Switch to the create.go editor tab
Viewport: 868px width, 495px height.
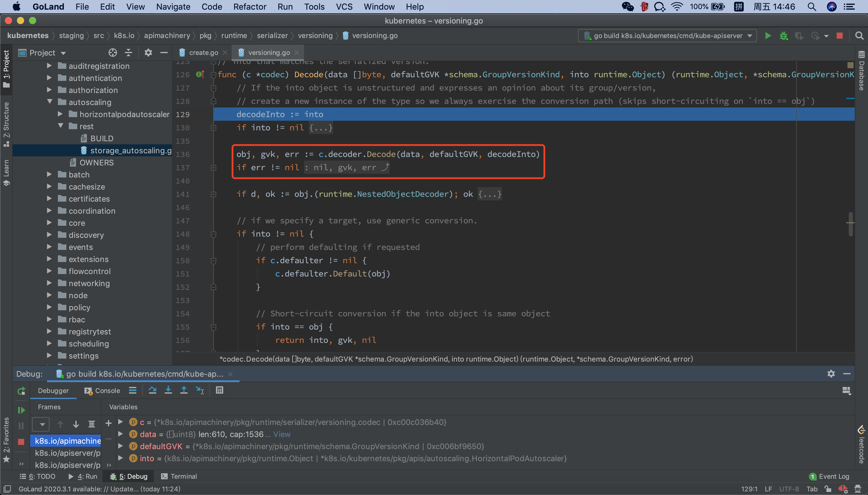pyautogui.click(x=203, y=52)
